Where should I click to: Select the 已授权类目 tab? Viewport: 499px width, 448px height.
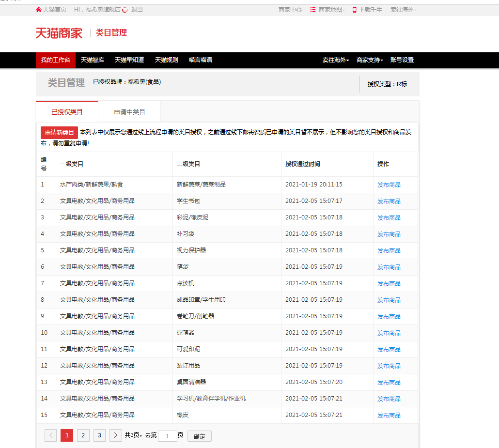(x=67, y=112)
